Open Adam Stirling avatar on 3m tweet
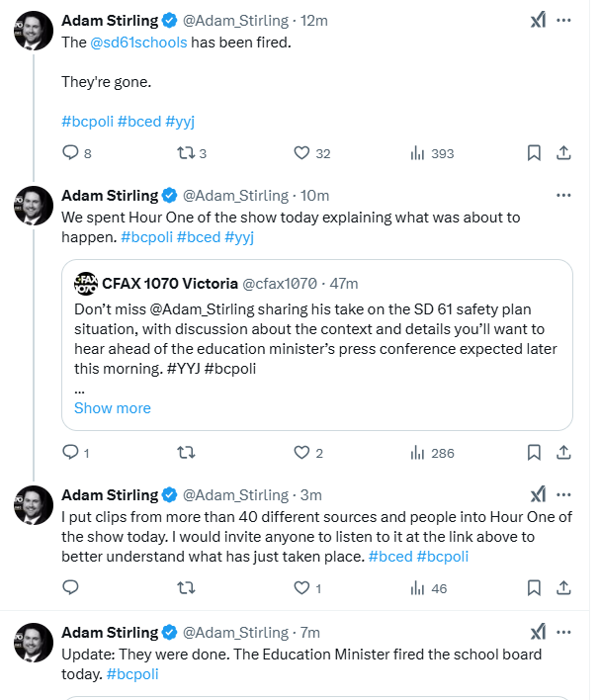The height and width of the screenshot is (700, 599). click(34, 505)
